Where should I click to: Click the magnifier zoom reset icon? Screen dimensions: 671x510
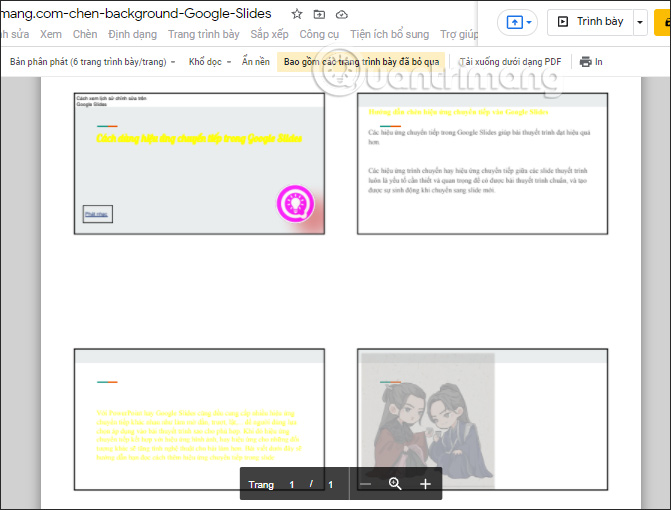click(x=395, y=484)
